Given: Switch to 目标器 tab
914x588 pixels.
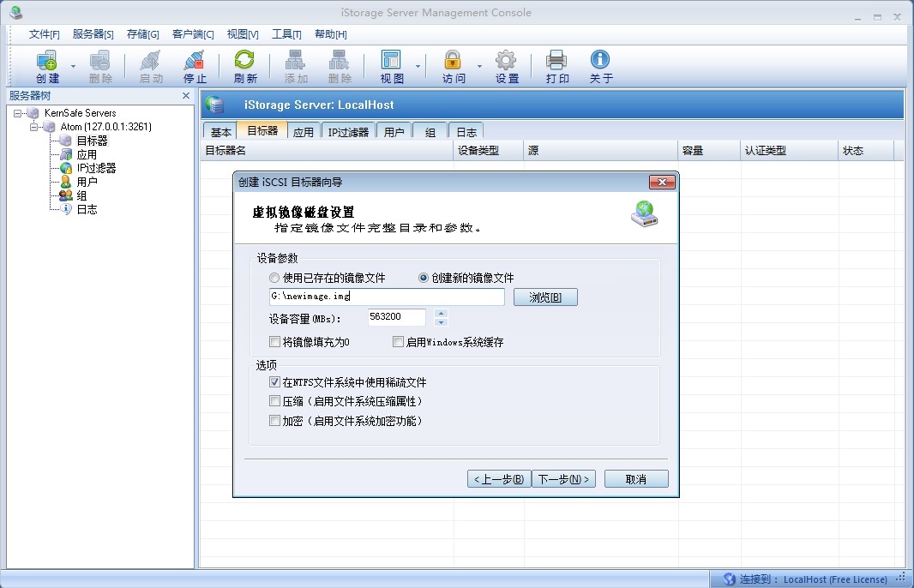Looking at the screenshot, I should tap(262, 130).
